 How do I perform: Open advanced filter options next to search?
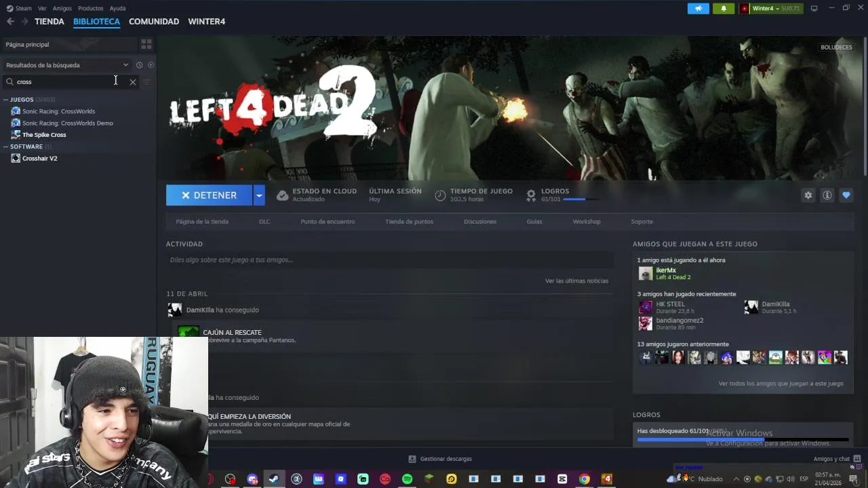(146, 82)
